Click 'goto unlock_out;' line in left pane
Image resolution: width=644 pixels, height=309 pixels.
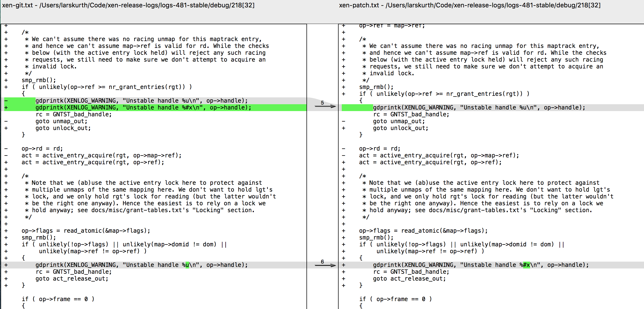(63, 128)
